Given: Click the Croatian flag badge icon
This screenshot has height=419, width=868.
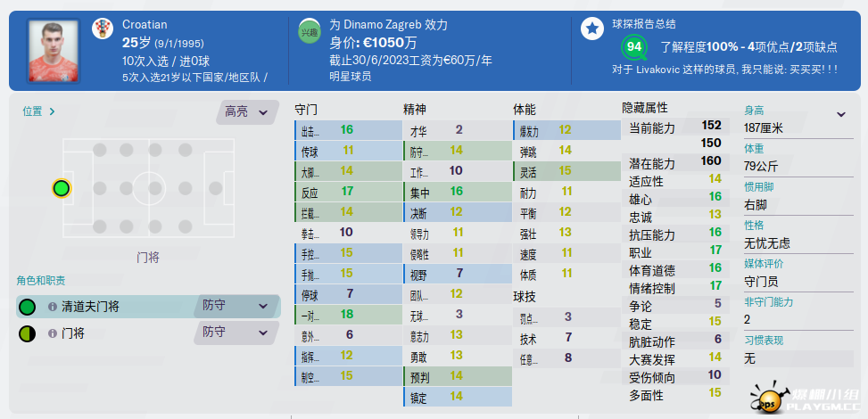Looking at the screenshot, I should (x=103, y=28).
